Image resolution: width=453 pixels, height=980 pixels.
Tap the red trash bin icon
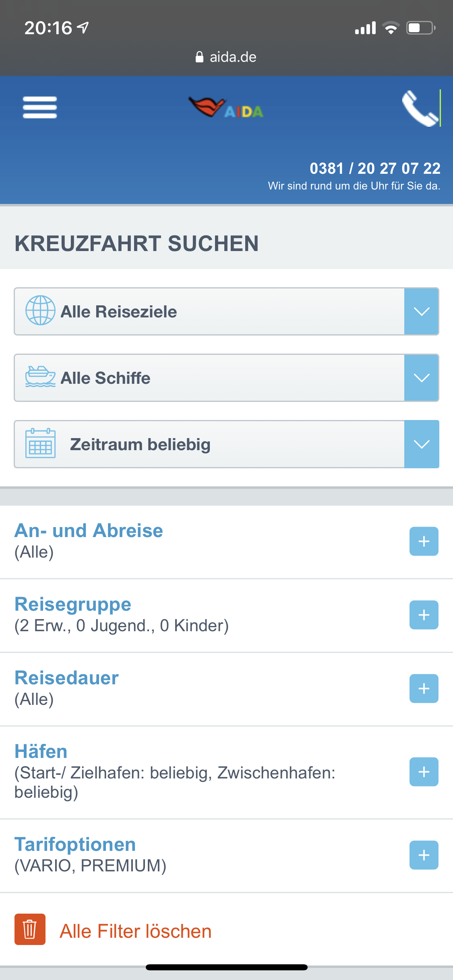pyautogui.click(x=30, y=929)
